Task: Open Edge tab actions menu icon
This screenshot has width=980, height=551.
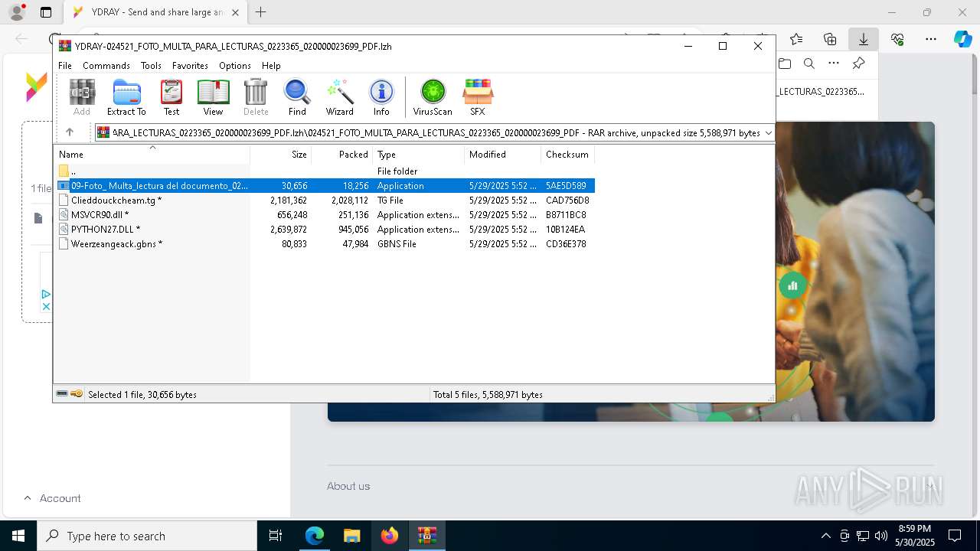Action: coord(46,12)
